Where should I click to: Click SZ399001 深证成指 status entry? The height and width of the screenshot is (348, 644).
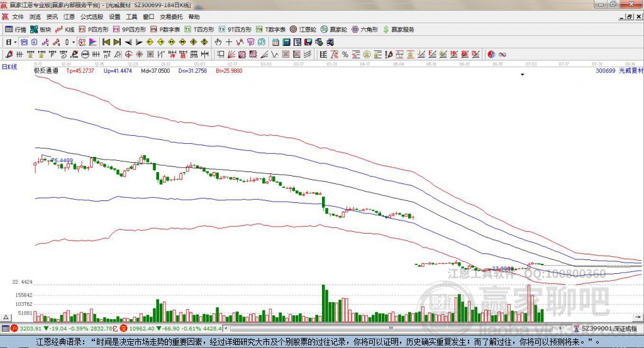[606, 329]
